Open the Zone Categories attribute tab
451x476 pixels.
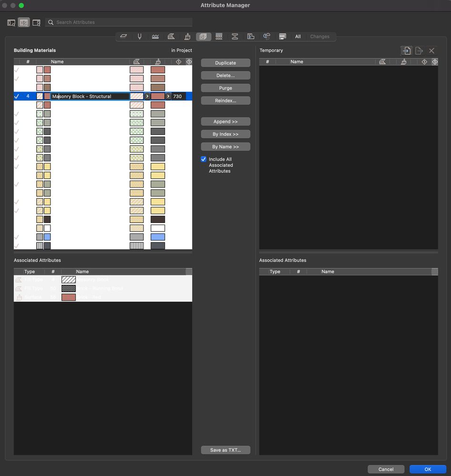point(251,36)
